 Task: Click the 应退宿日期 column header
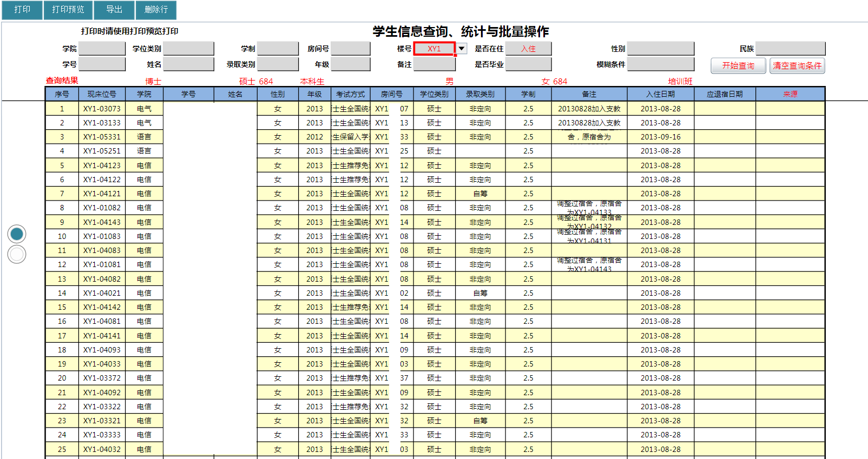click(725, 94)
